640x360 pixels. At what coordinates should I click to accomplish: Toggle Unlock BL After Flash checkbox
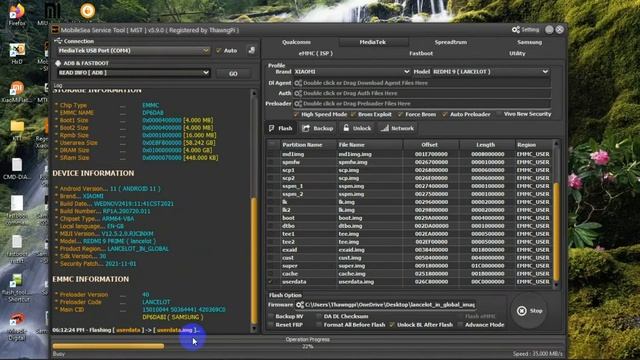(392, 325)
